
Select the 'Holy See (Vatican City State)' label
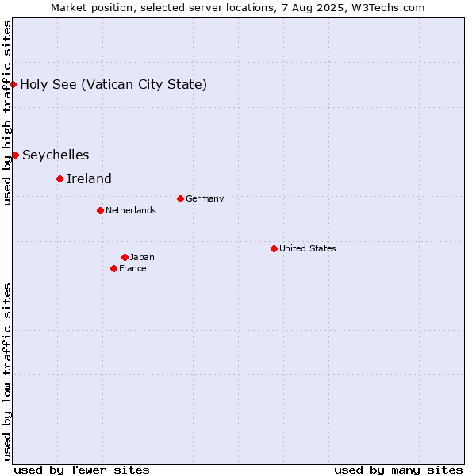click(x=113, y=84)
